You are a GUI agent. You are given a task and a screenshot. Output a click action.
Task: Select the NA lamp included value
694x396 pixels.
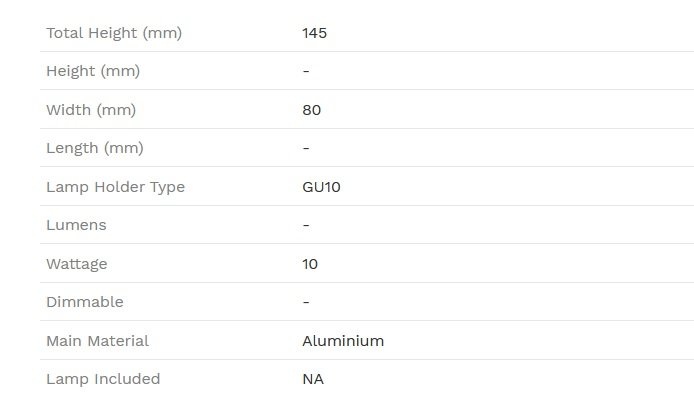click(x=313, y=379)
